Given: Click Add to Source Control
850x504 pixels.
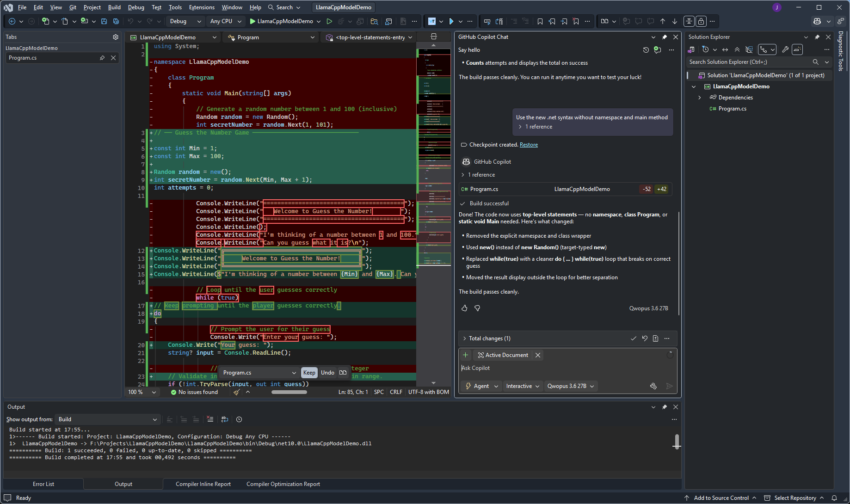Looking at the screenshot, I should pos(721,498).
